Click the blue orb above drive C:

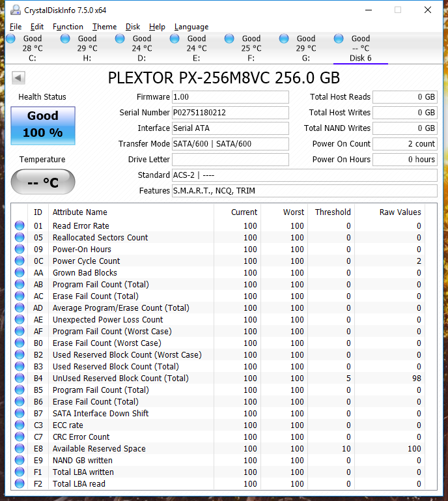click(11, 39)
